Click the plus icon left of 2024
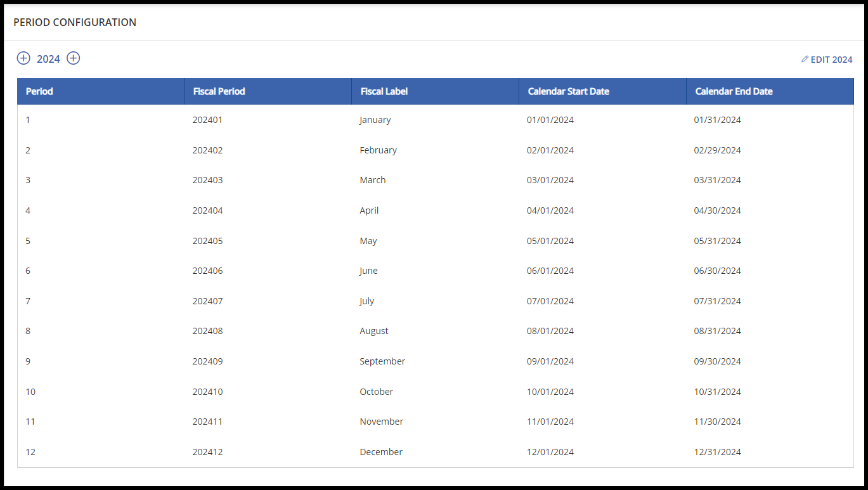Screen dimensions: 868x490 click(23, 58)
